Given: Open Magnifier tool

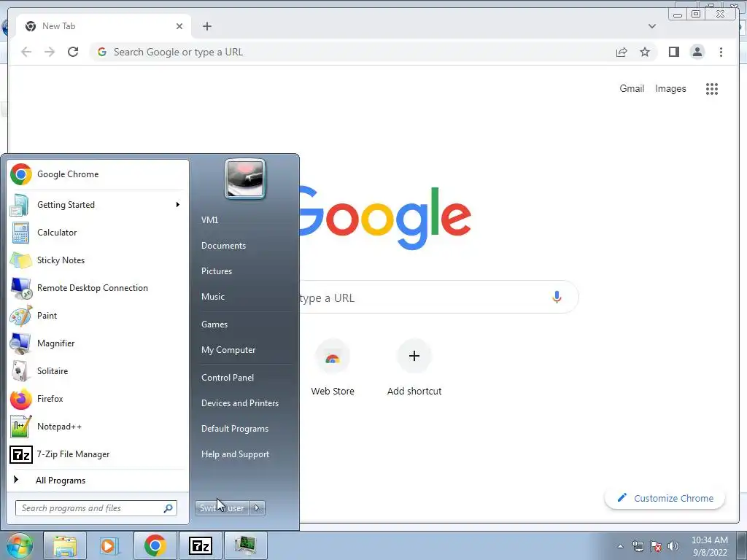Looking at the screenshot, I should click(x=97, y=343).
